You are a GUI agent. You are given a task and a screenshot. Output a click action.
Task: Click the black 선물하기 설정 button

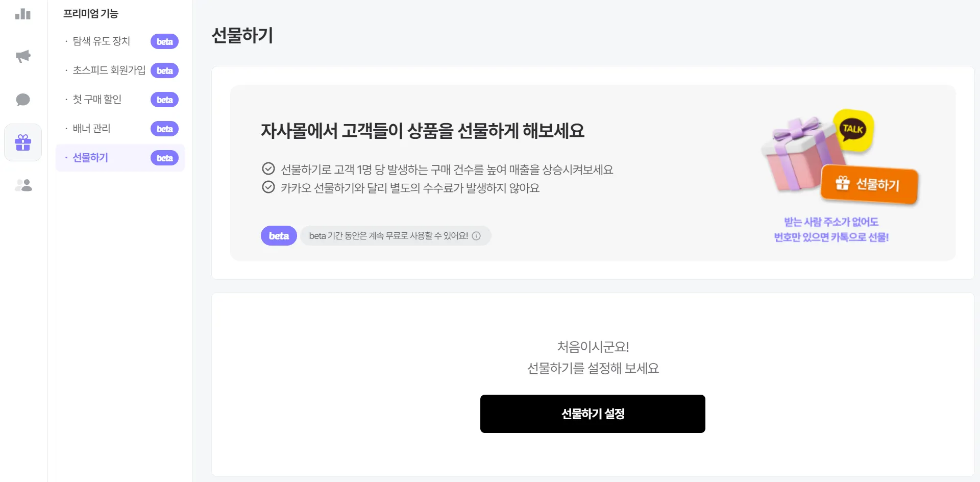coord(593,414)
